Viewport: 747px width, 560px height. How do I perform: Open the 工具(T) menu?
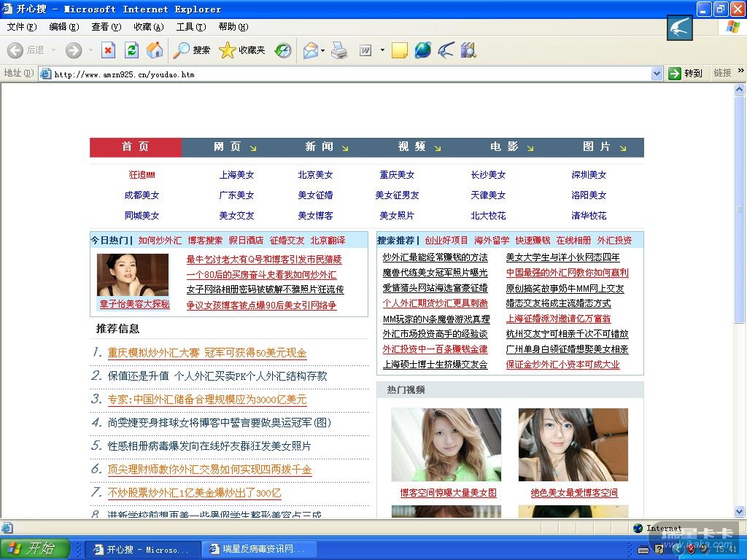click(190, 27)
